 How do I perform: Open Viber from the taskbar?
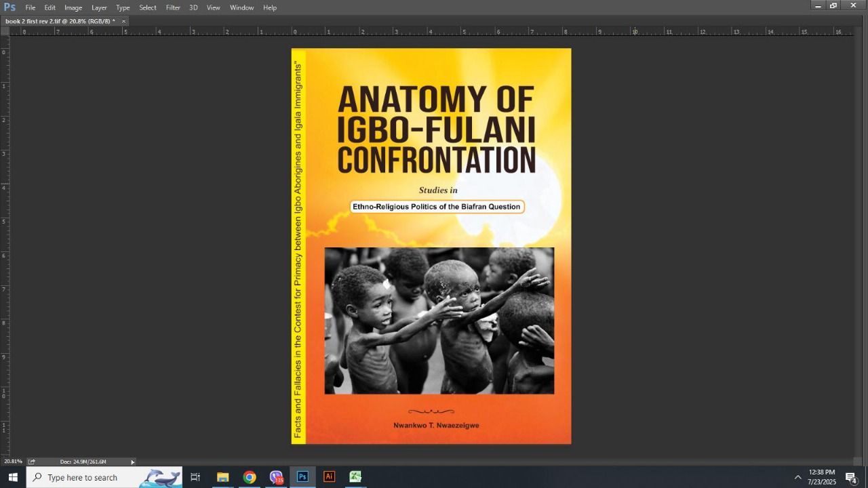(276, 477)
